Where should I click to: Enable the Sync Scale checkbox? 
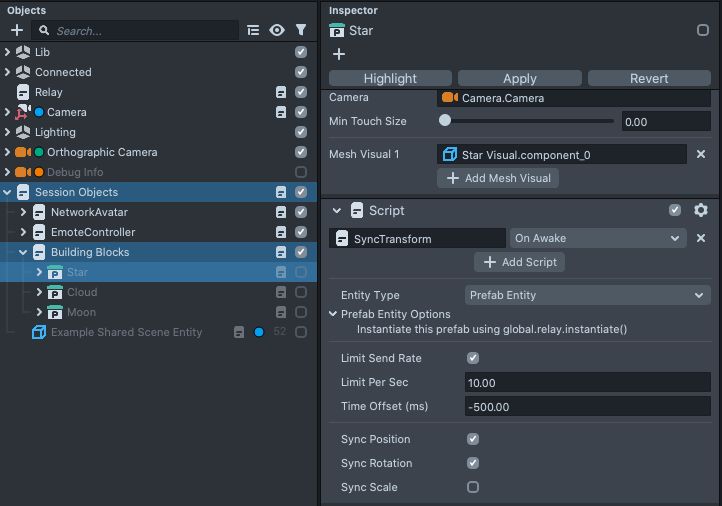pos(473,487)
